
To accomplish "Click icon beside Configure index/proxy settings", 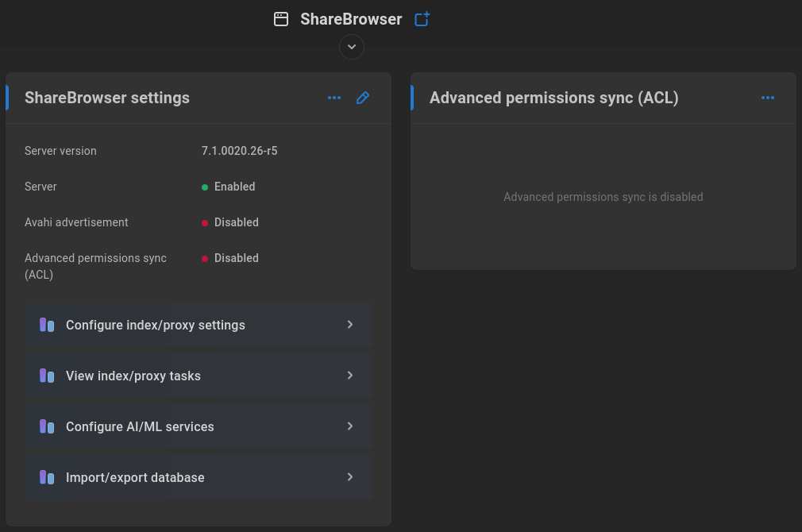I will pos(47,325).
